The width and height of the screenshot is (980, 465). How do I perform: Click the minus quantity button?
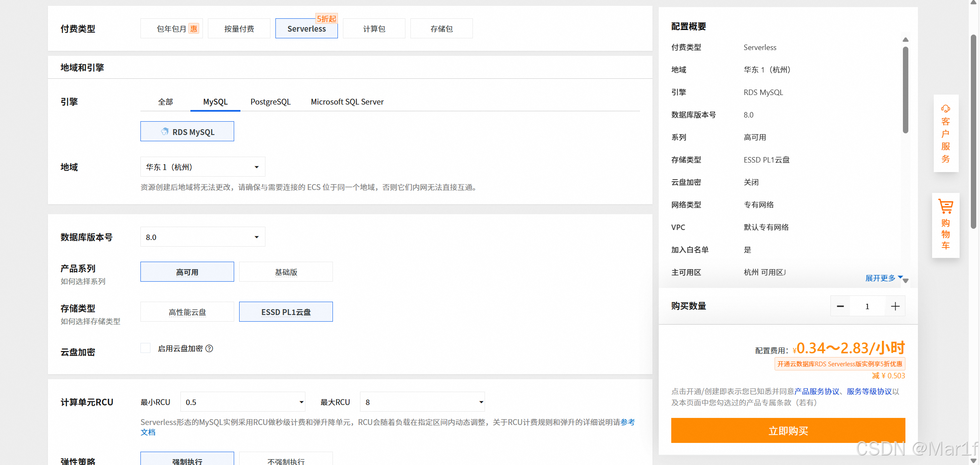[x=840, y=306]
